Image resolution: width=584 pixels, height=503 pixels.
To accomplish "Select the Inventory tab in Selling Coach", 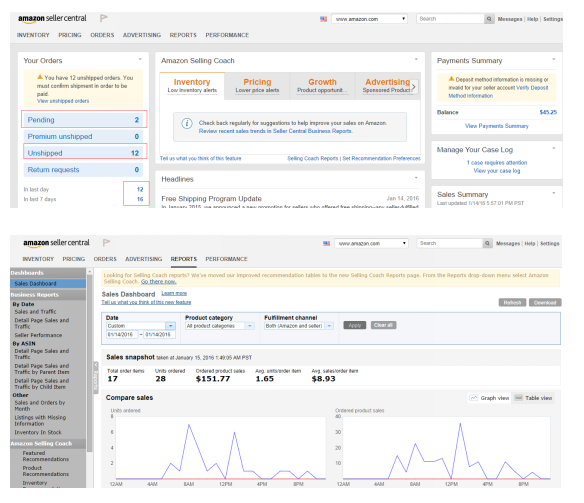I will coord(192,86).
